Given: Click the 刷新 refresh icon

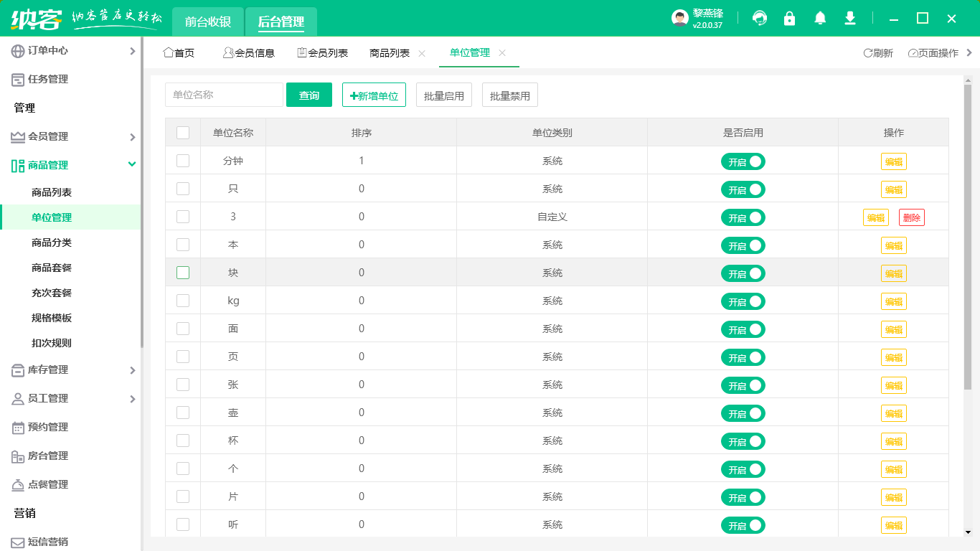Looking at the screenshot, I should pos(868,53).
